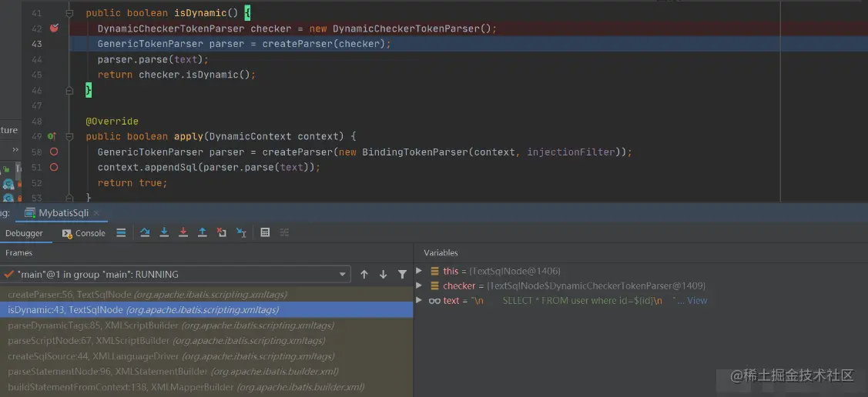868x397 pixels.
Task: Toggle the breakpoint at line 42
Action: pos(54,28)
